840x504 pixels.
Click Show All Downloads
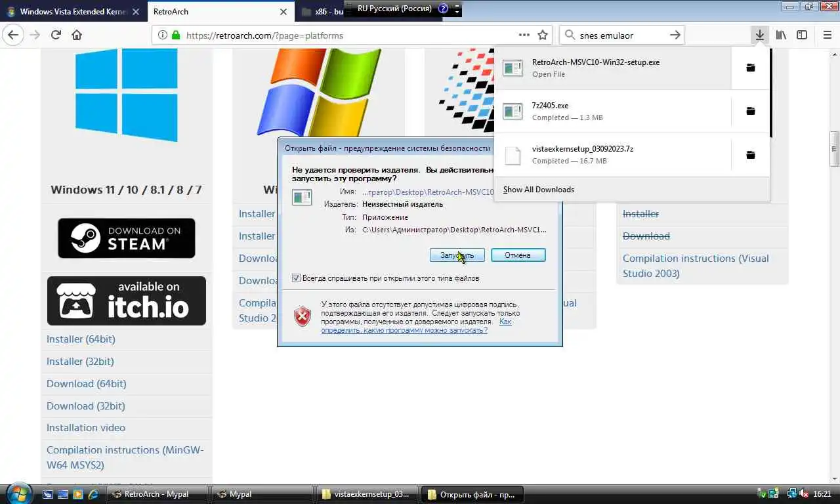click(539, 190)
